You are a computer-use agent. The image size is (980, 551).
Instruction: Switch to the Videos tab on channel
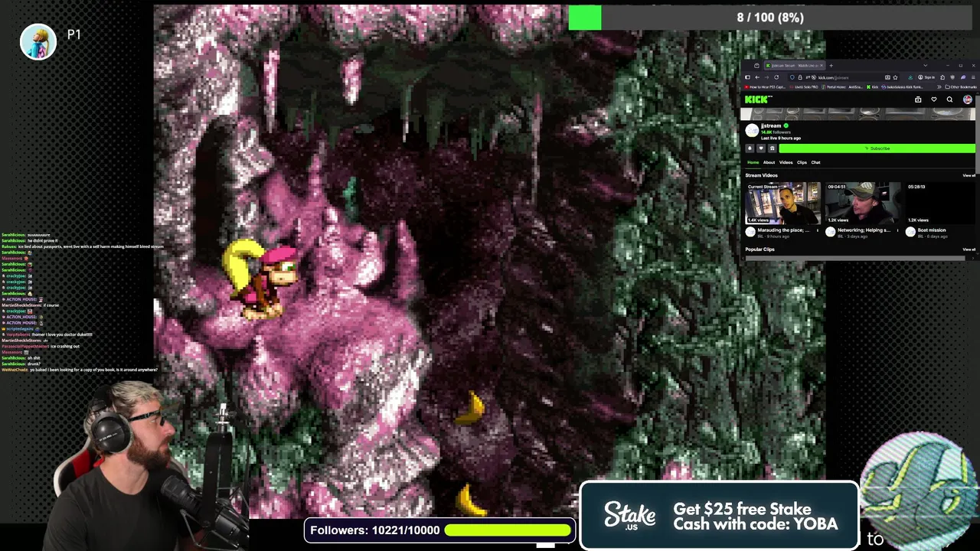[x=786, y=162]
